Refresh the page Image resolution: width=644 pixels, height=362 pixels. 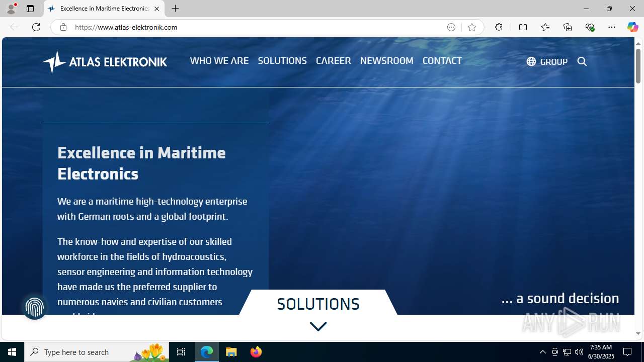[36, 27]
